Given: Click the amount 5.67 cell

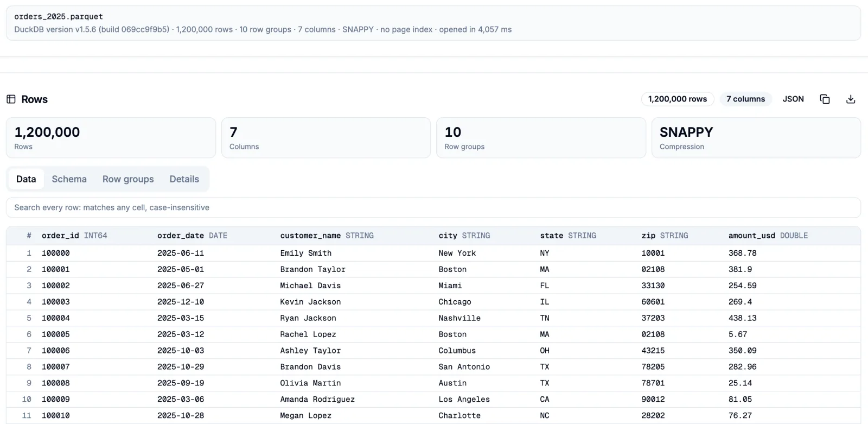Looking at the screenshot, I should point(738,334).
